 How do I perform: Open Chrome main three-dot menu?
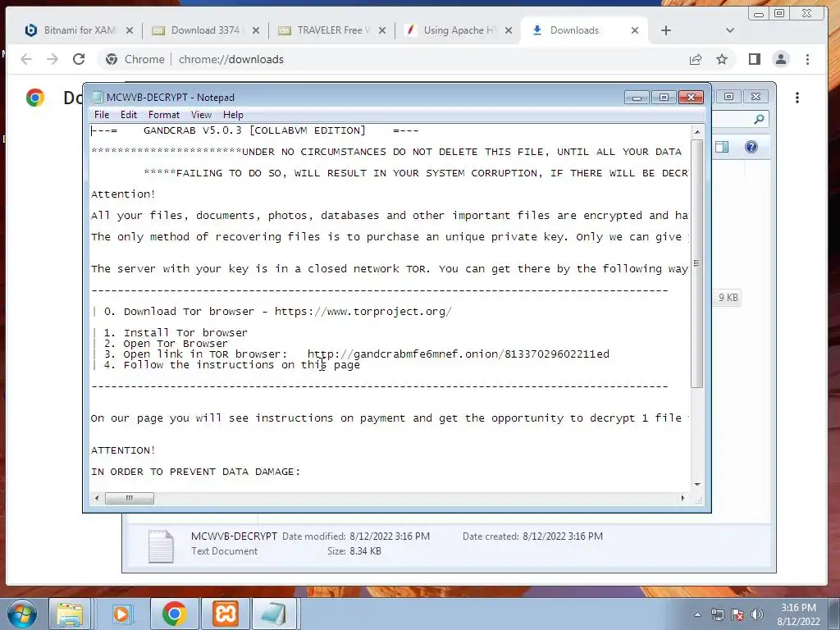[807, 59]
